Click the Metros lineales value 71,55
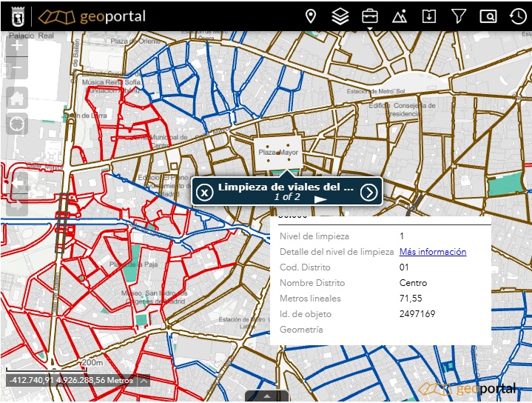The height and width of the screenshot is (403, 532). (x=411, y=299)
